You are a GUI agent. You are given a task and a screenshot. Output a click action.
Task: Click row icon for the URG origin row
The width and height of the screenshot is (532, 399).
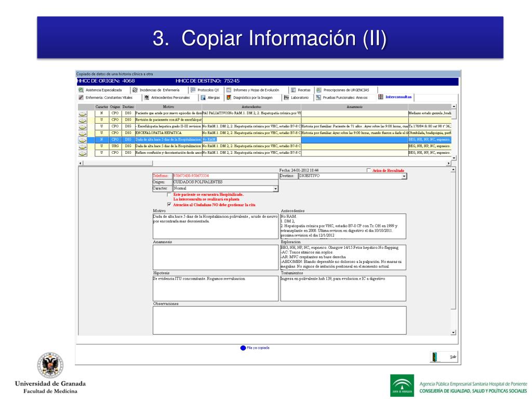83,147
